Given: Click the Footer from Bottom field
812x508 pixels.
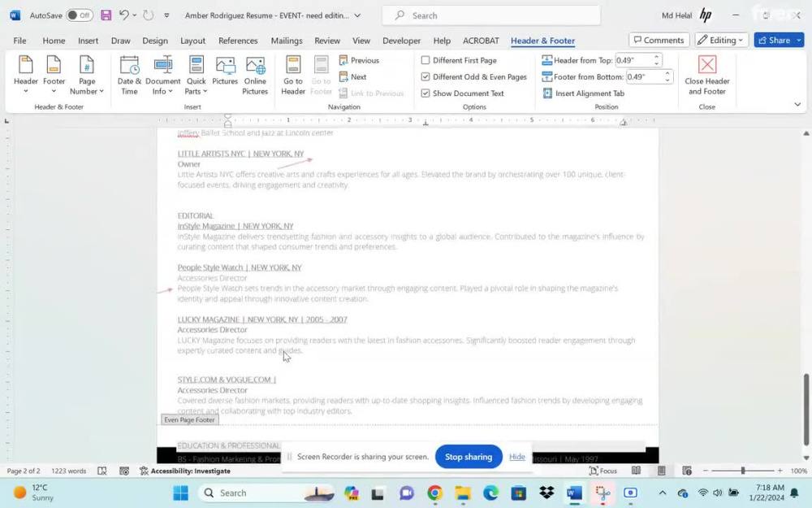Looking at the screenshot, I should coord(644,76).
